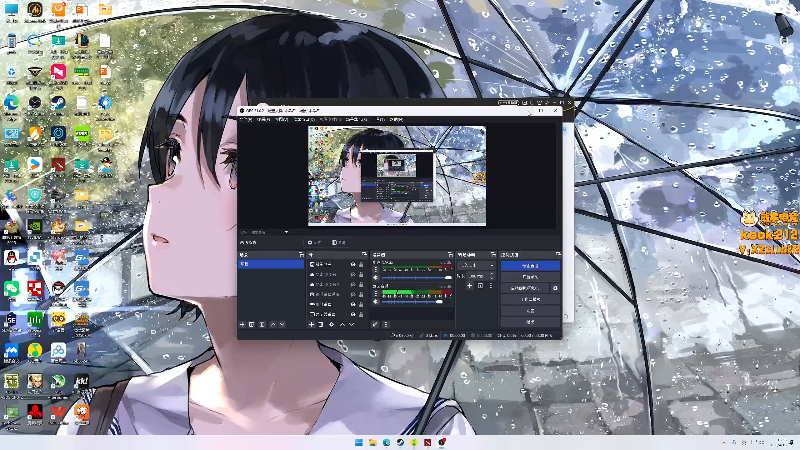Image resolution: width=800 pixels, height=450 pixels.
Task: Open source properties gear in Sources toolbar
Action: click(332, 324)
